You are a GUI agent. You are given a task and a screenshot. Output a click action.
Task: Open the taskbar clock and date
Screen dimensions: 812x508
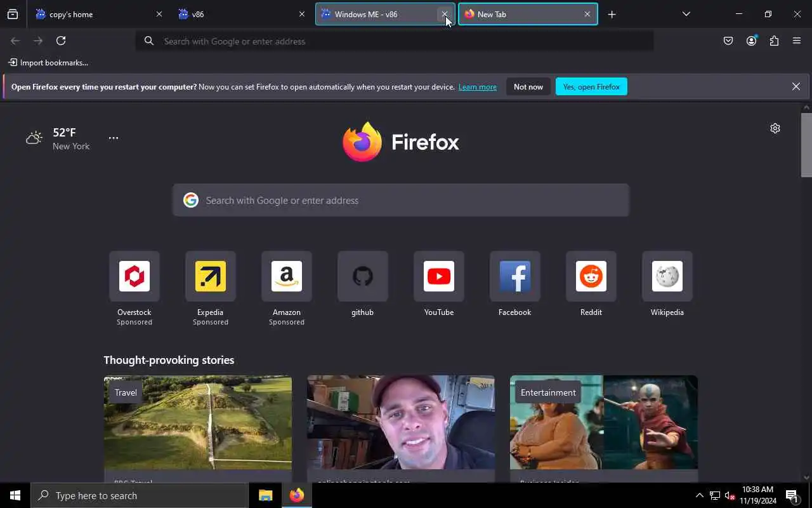(758, 495)
